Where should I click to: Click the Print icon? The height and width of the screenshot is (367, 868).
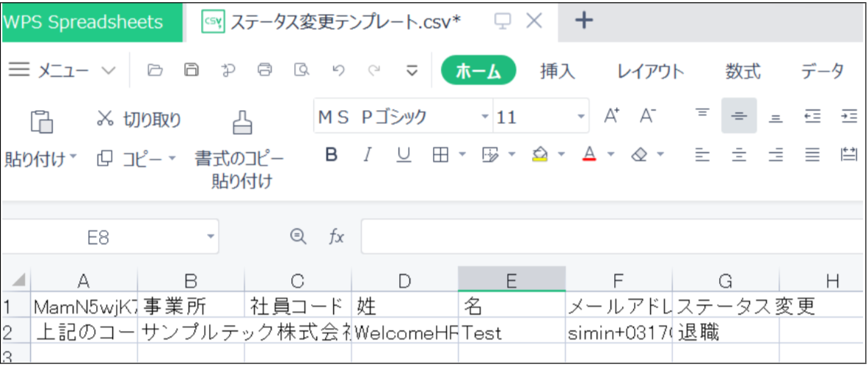tap(265, 70)
